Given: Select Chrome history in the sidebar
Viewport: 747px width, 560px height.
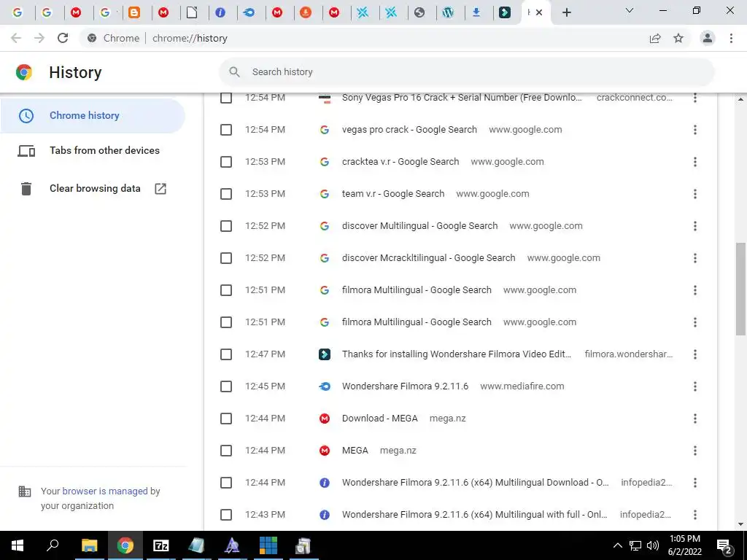Looking at the screenshot, I should click(93, 116).
